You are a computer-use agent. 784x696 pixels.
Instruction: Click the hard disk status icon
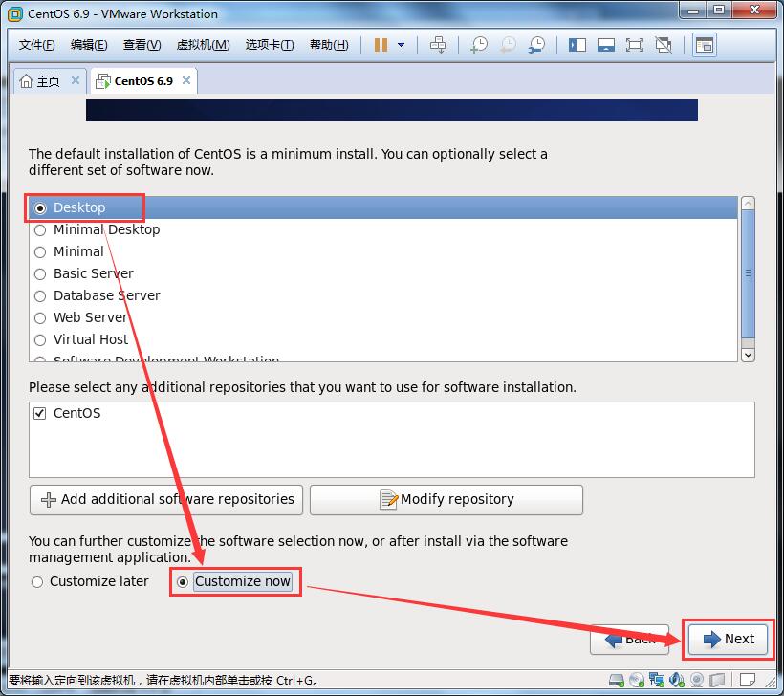(617, 680)
